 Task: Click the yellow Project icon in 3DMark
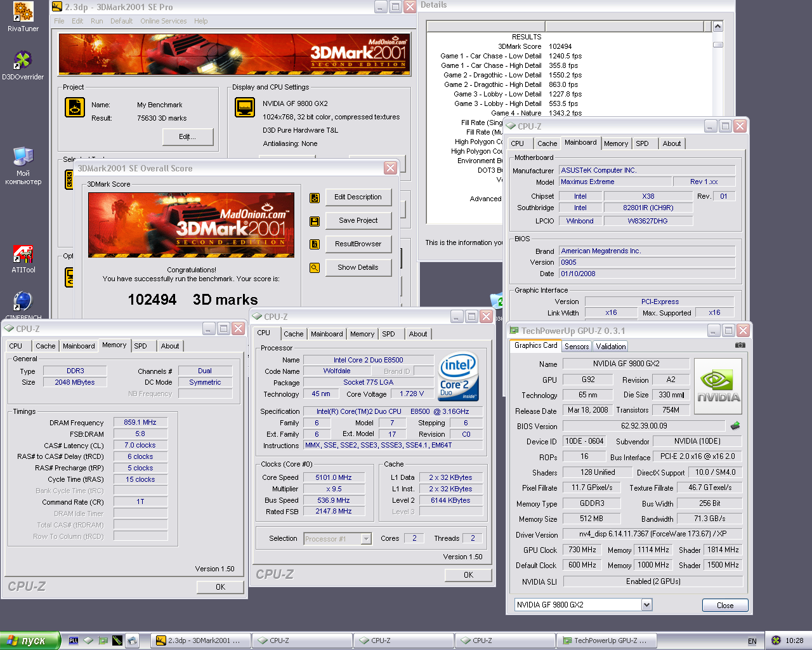click(75, 107)
